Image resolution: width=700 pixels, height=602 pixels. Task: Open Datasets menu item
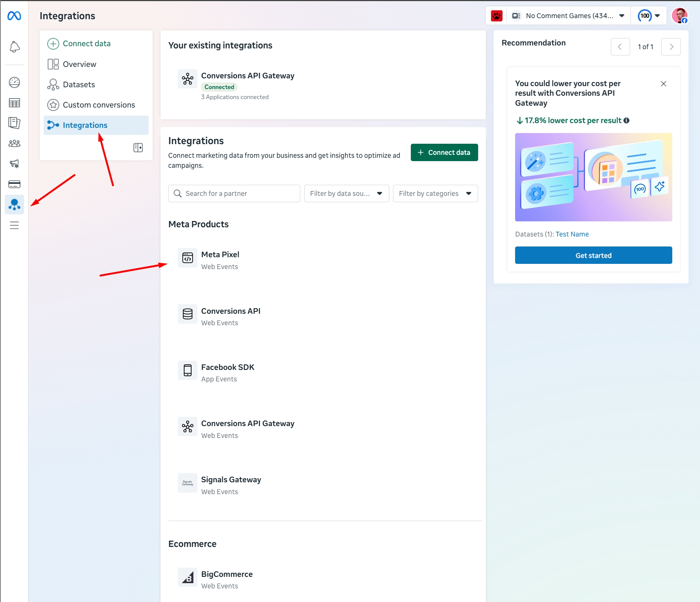(96, 85)
